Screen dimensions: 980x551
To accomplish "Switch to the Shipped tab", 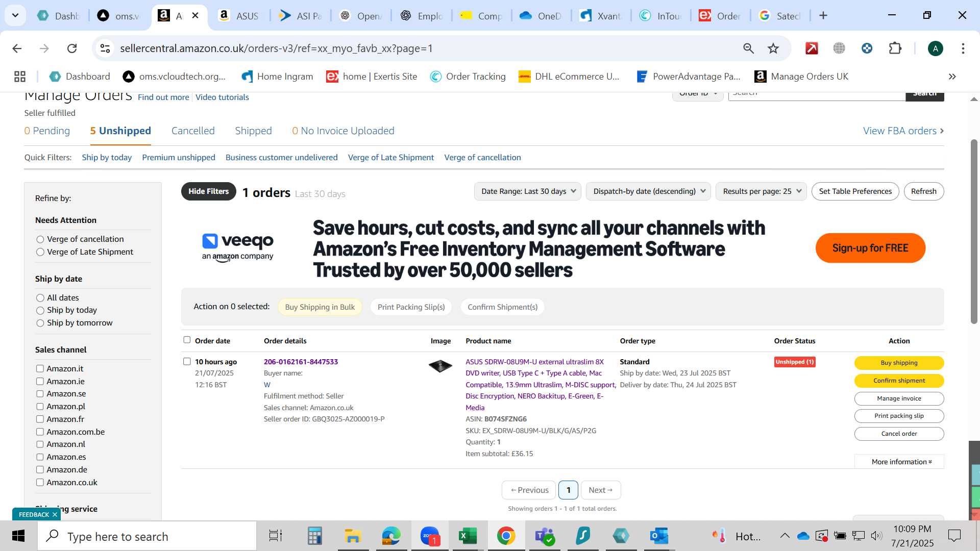I will (x=253, y=131).
